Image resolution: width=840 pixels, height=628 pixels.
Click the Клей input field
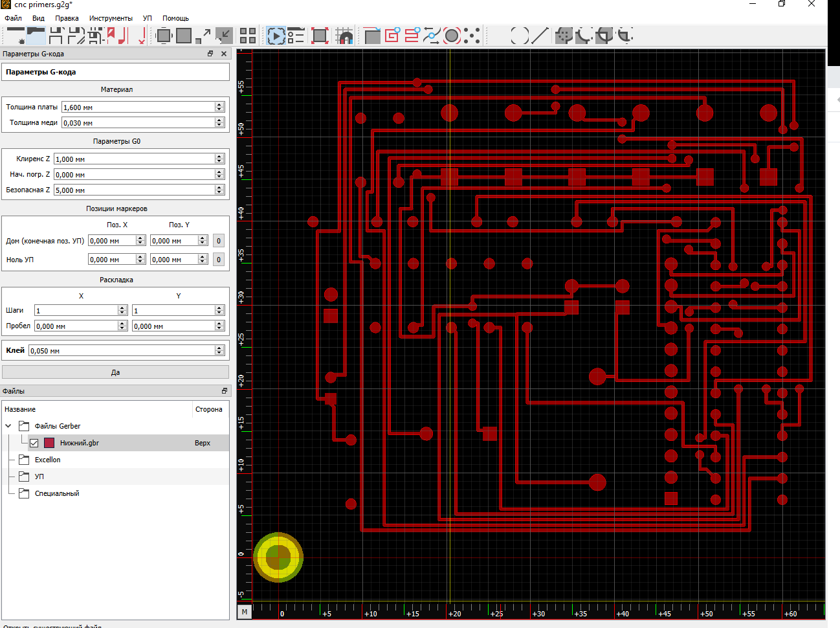coord(127,351)
